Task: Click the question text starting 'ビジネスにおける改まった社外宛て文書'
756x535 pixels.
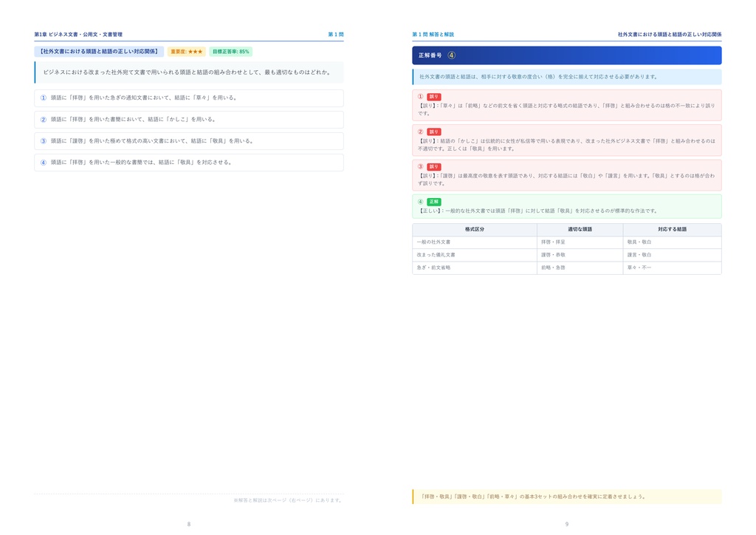Action: (x=188, y=72)
